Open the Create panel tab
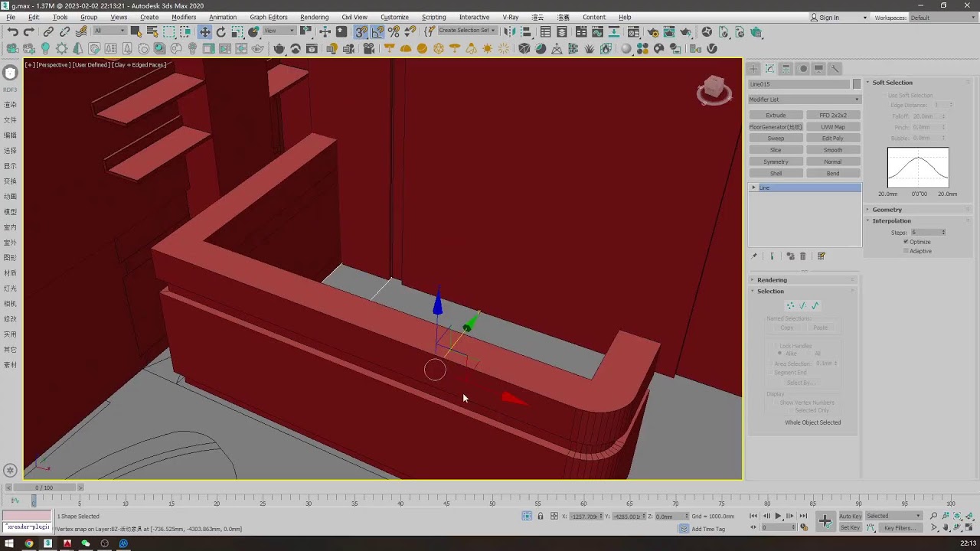Screen dimensions: 980x551 pyautogui.click(x=754, y=68)
